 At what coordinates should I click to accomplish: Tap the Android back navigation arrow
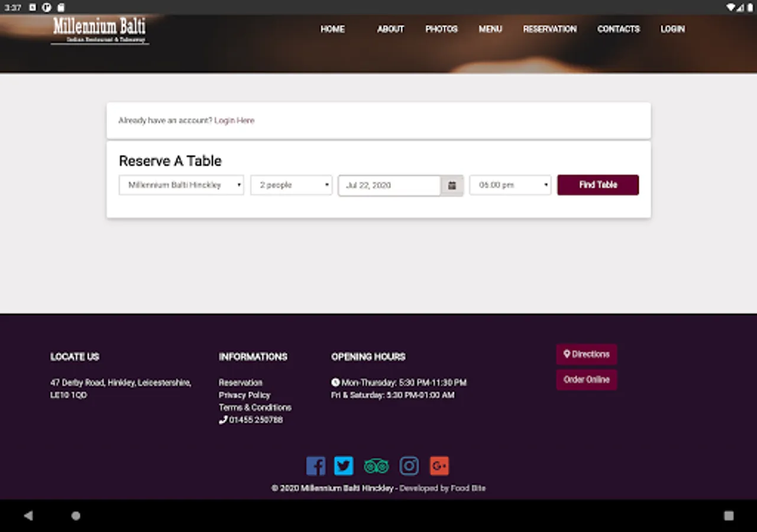tap(28, 515)
